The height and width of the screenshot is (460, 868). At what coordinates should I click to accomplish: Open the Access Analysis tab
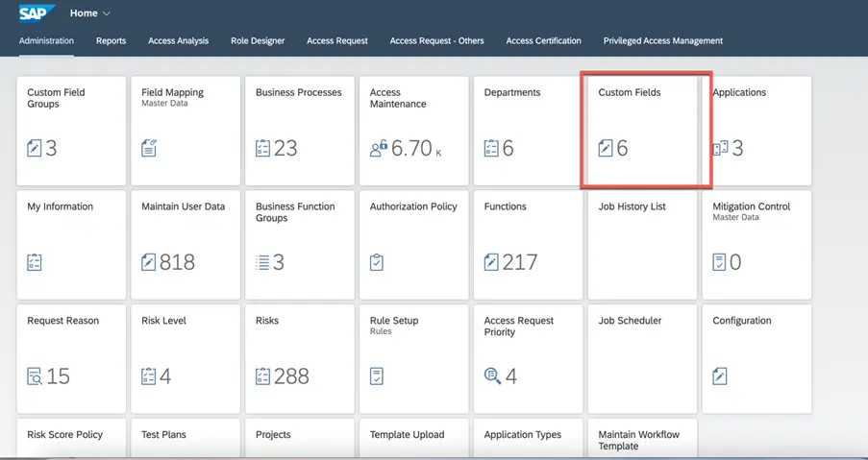178,41
